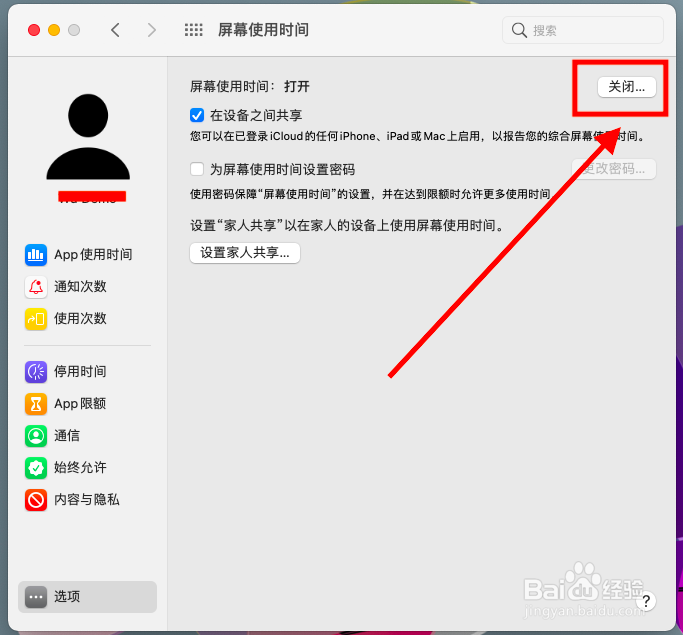Select the App 限额 sidebar label
The height and width of the screenshot is (635, 683).
pyautogui.click(x=80, y=404)
